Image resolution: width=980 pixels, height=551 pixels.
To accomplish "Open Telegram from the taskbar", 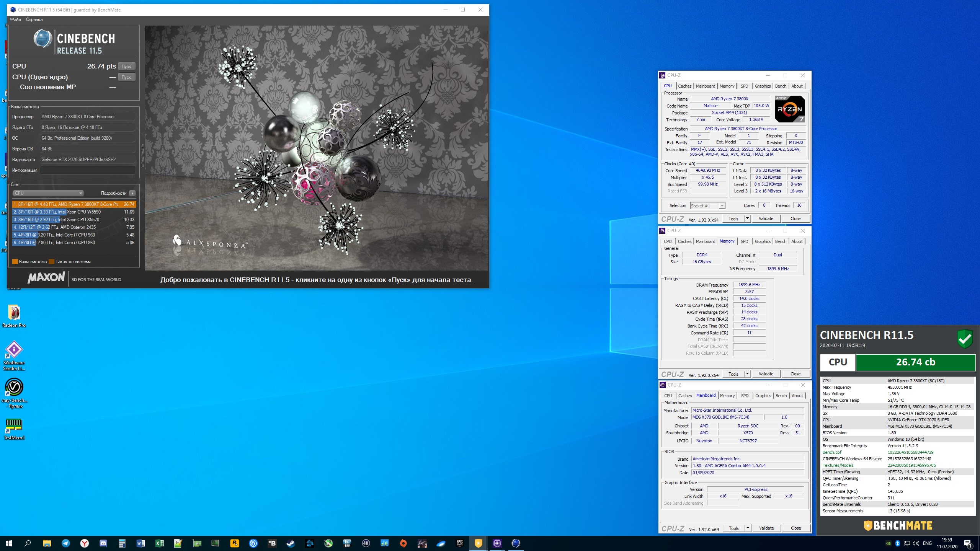I will 66,543.
